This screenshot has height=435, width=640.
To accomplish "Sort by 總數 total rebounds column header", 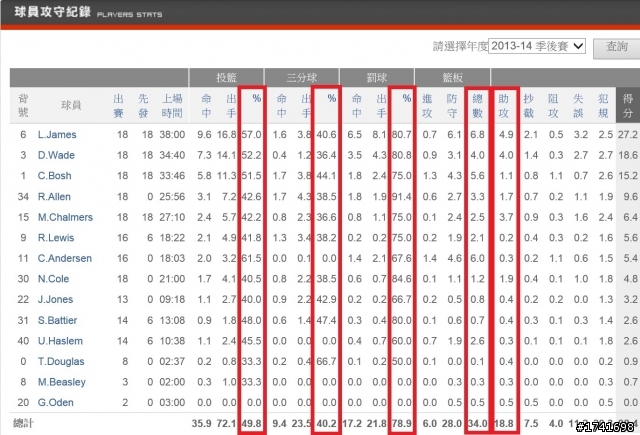I will tap(478, 106).
